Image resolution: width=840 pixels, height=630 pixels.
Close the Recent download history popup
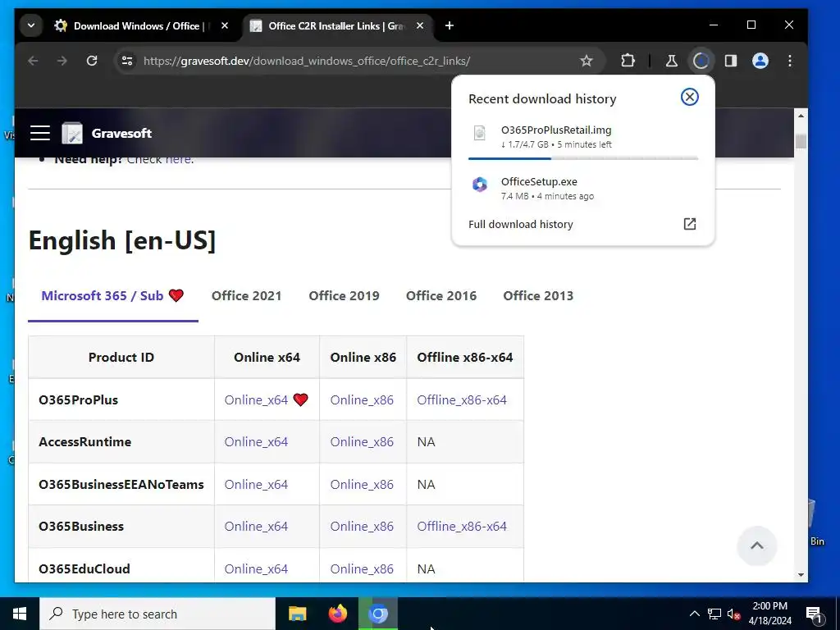pos(689,97)
